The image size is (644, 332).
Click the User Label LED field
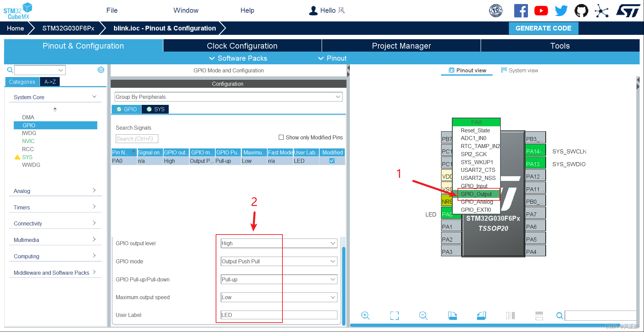click(279, 315)
